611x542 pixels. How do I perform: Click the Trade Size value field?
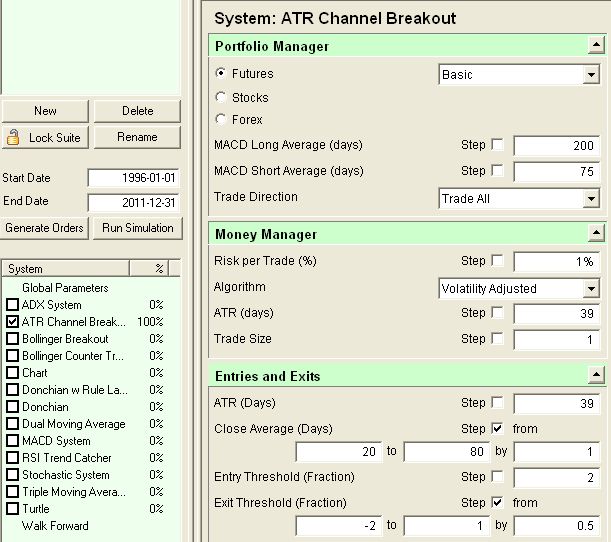pyautogui.click(x=556, y=339)
